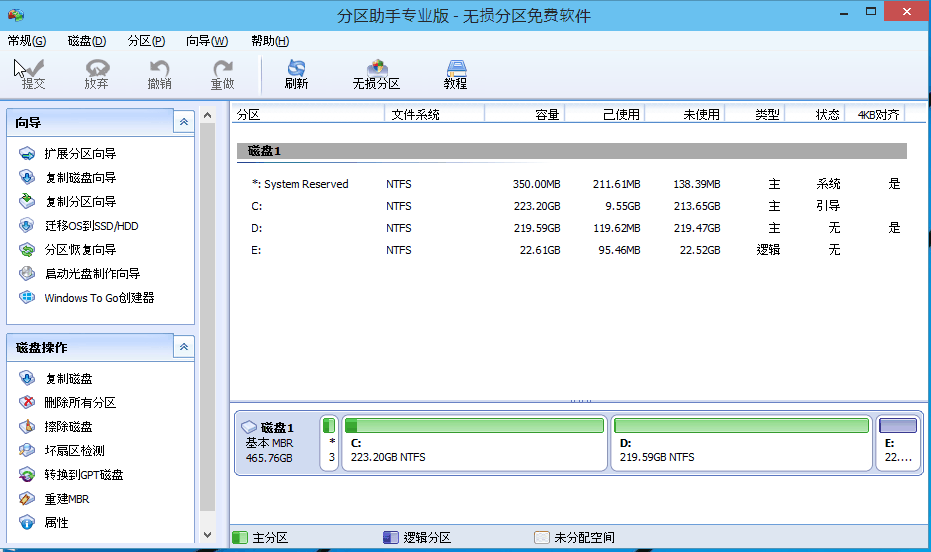Click the sidebar scrollbar down arrow

(207, 535)
